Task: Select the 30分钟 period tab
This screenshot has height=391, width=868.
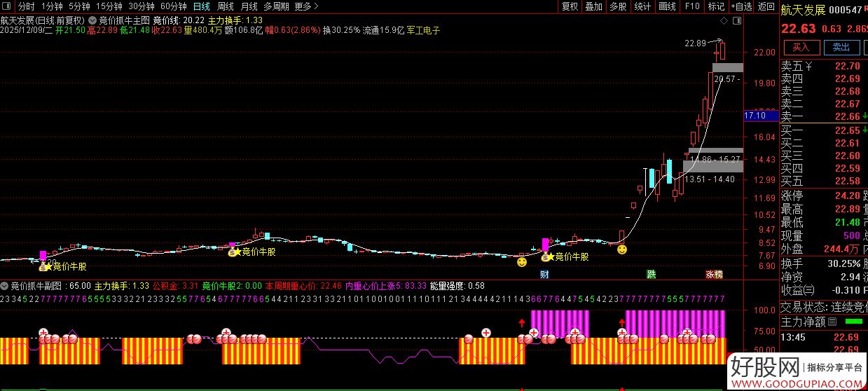Action: pyautogui.click(x=141, y=6)
